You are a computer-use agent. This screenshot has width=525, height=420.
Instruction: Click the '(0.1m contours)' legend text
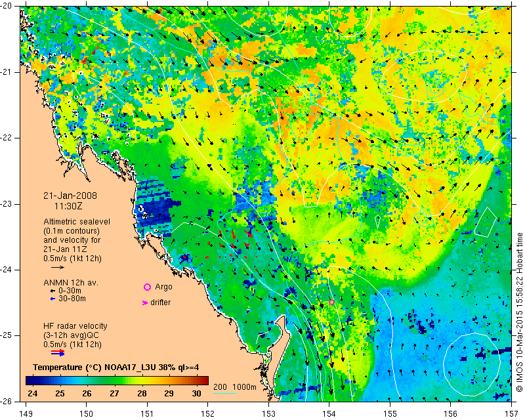coord(72,231)
